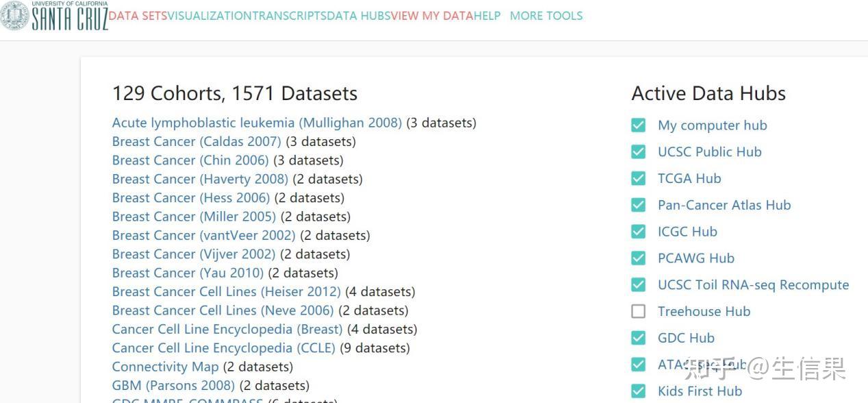Open the UCSC Toil RNA-seq Recompute link
Viewport: 868px width, 403px height.
(x=753, y=285)
